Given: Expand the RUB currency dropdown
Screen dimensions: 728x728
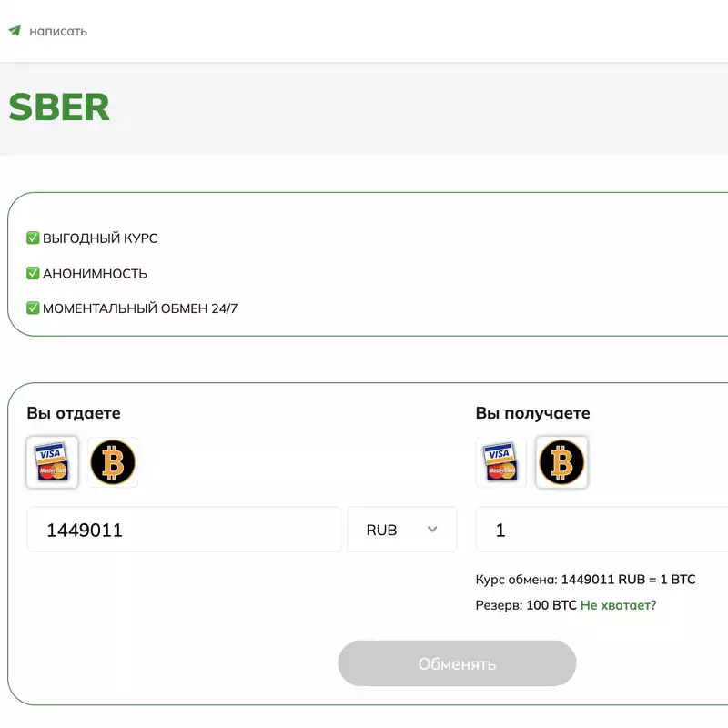Looking at the screenshot, I should click(x=402, y=530).
